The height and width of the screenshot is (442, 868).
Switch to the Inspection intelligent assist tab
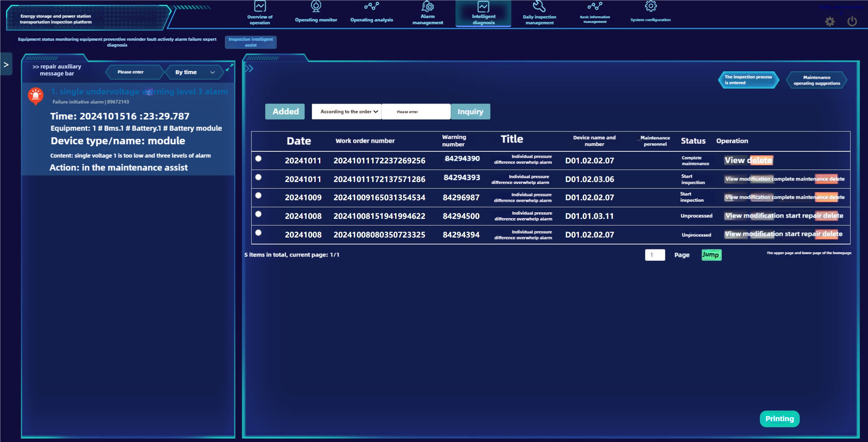[250, 42]
